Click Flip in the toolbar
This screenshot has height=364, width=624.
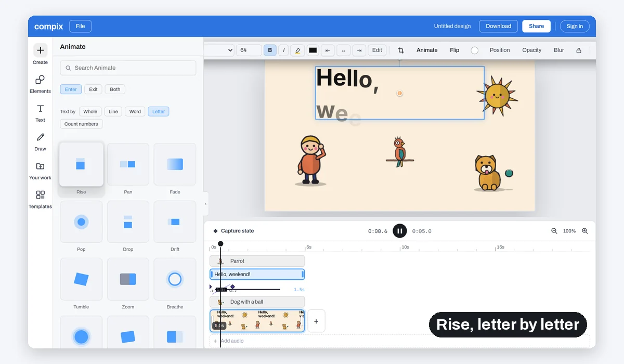pos(454,50)
